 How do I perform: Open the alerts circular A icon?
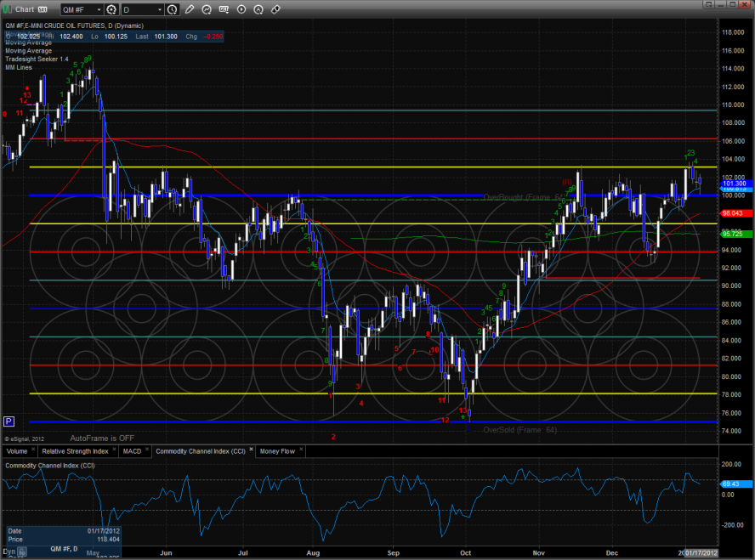tap(258, 9)
